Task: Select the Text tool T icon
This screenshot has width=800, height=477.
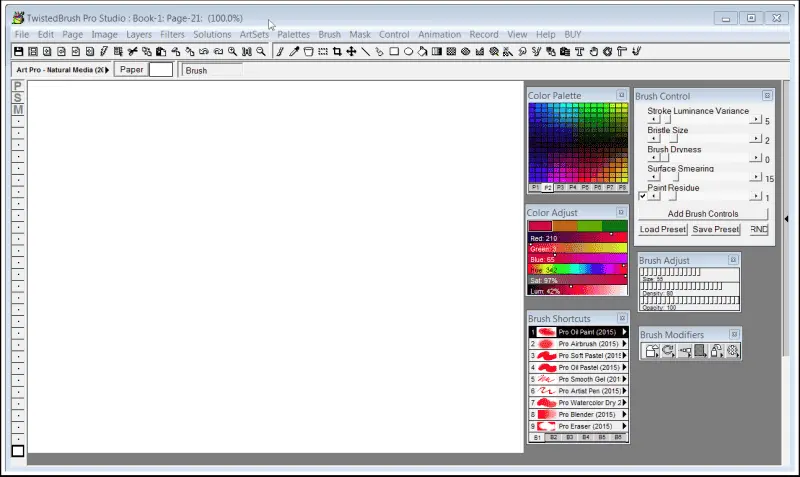Action: (579, 52)
